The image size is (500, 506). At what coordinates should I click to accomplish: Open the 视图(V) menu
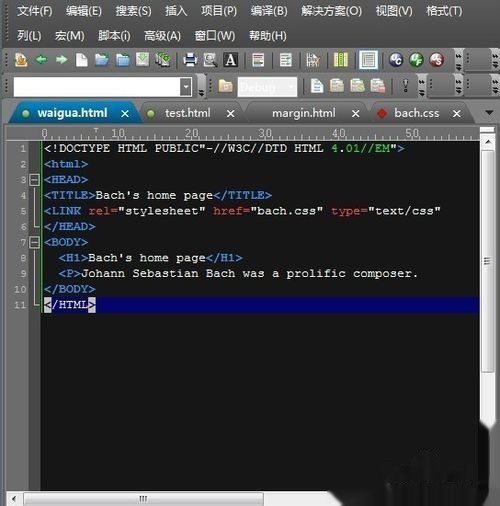394,11
